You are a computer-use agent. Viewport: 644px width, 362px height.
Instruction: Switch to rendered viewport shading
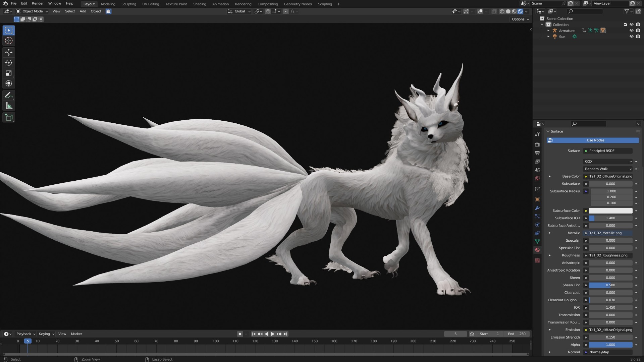tap(520, 11)
